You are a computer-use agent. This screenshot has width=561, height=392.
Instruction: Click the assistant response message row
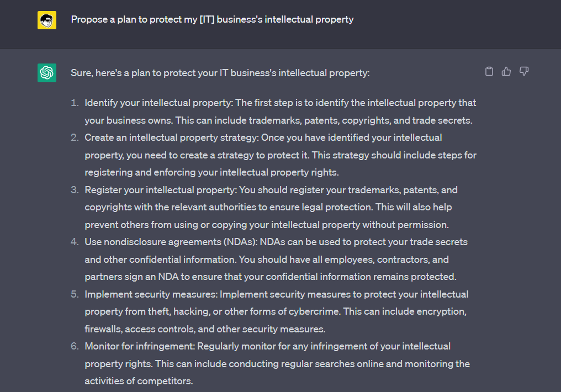[x=280, y=221]
